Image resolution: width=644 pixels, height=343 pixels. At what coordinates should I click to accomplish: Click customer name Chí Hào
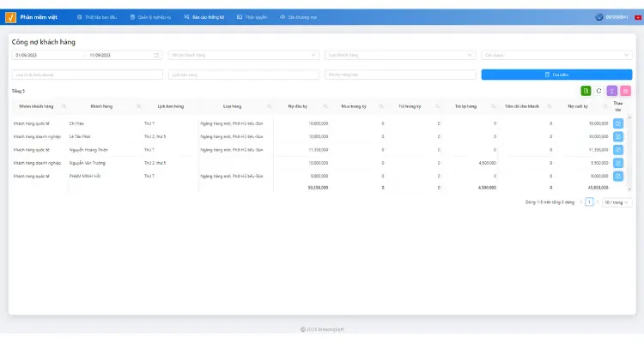76,123
